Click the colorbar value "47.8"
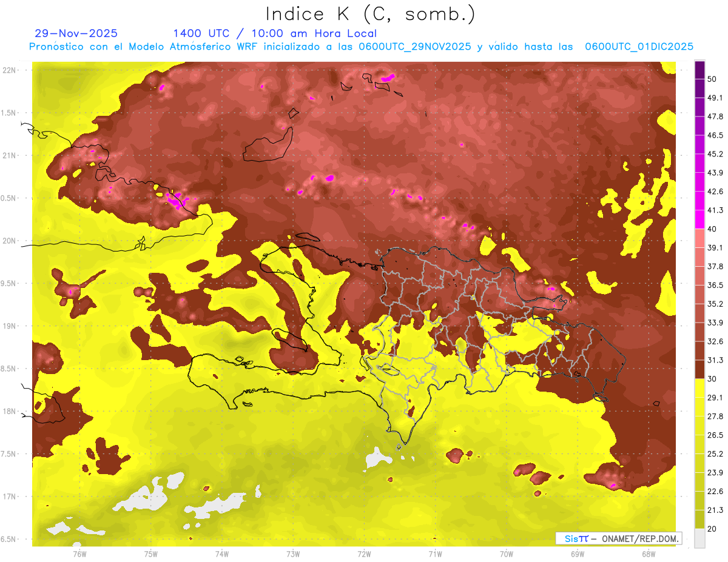 715,116
